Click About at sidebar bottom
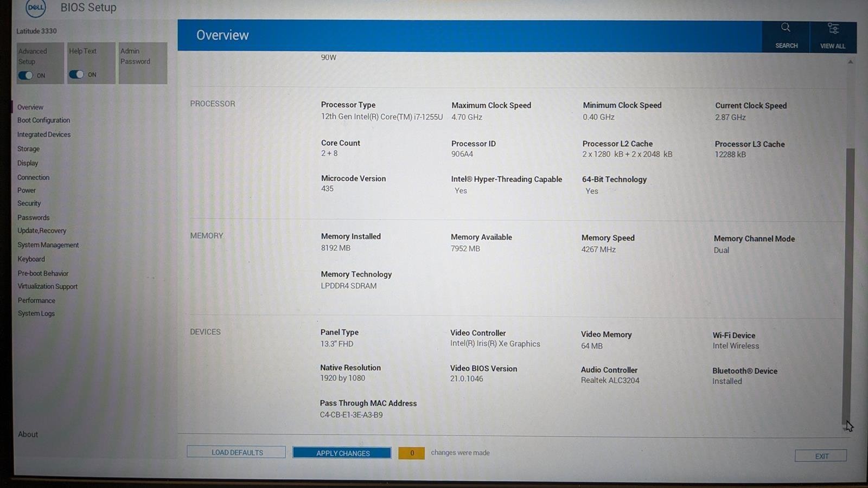Image resolution: width=868 pixels, height=488 pixels. point(28,434)
